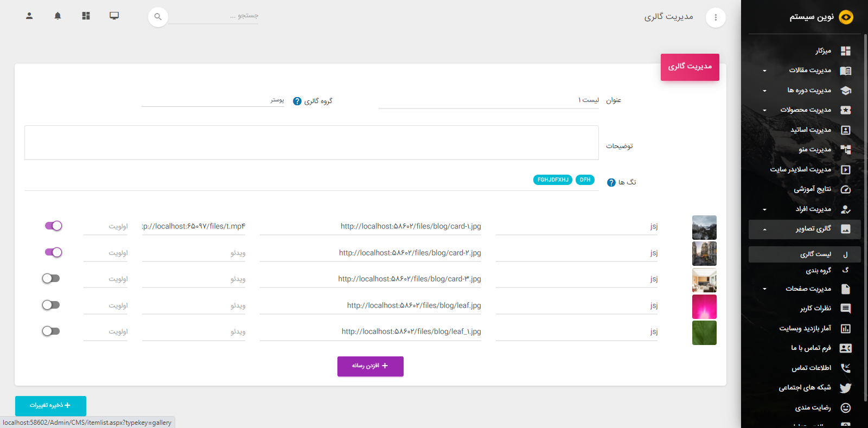
Task: Click the مدیریت محصولات star icon
Action: point(845,110)
